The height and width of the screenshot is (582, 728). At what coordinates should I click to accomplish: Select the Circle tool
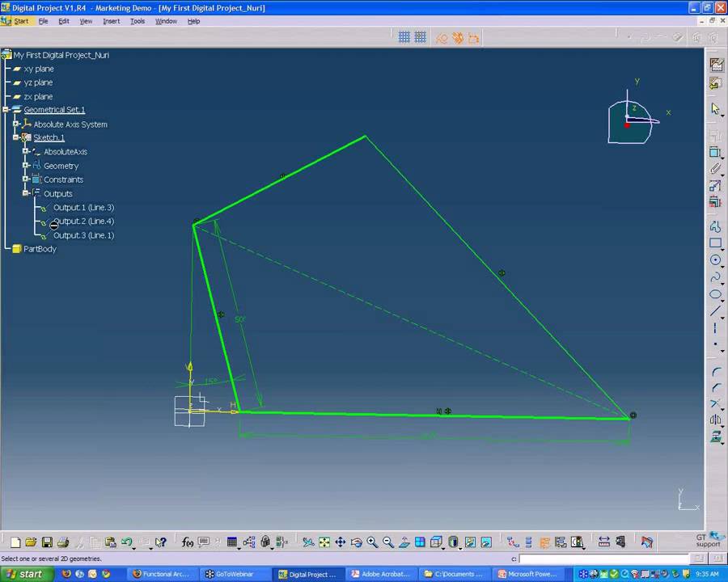(716, 260)
